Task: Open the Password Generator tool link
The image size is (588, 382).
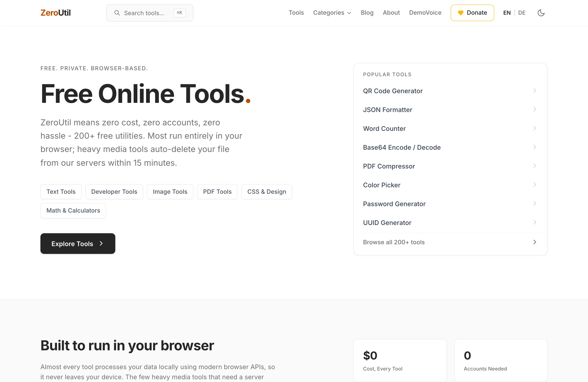Action: [450, 204]
